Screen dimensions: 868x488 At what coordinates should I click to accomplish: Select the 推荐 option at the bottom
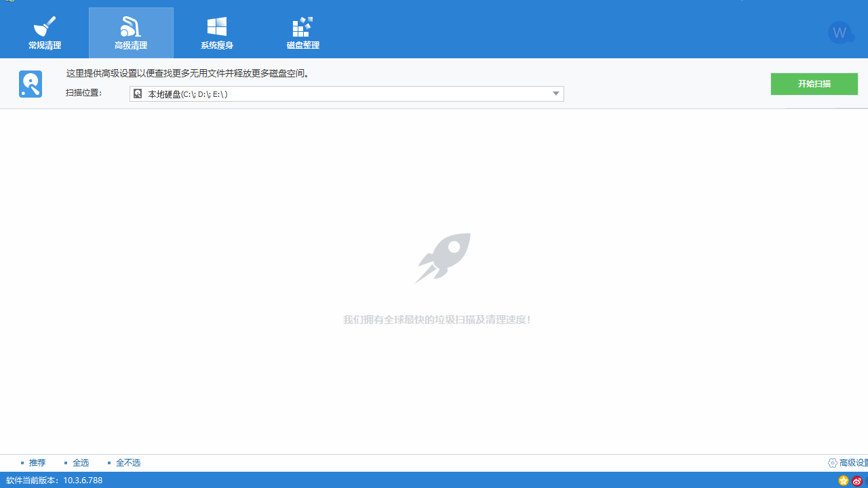tap(37, 462)
